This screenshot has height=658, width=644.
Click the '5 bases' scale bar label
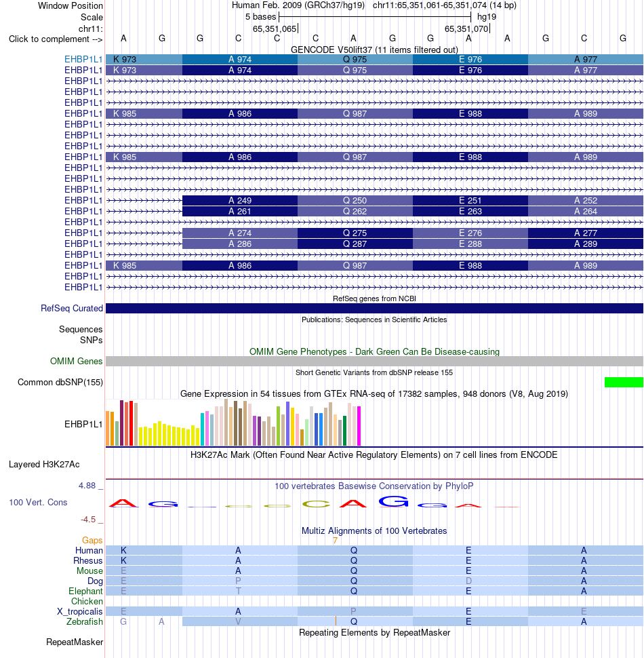pos(261,17)
